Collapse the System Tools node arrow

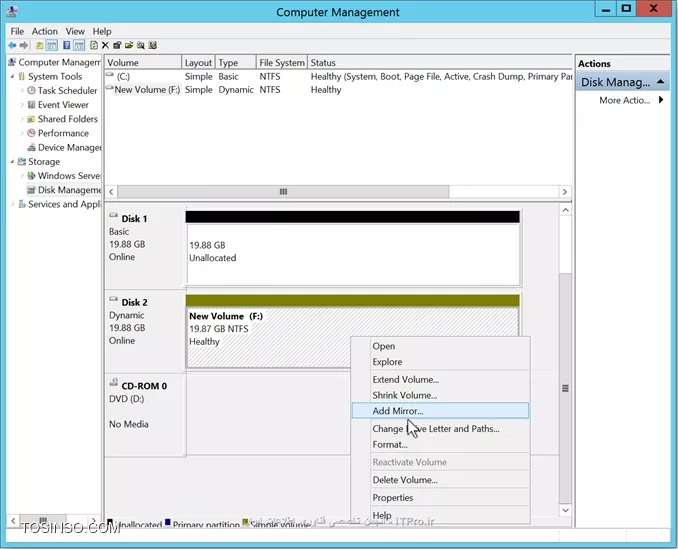[12, 77]
